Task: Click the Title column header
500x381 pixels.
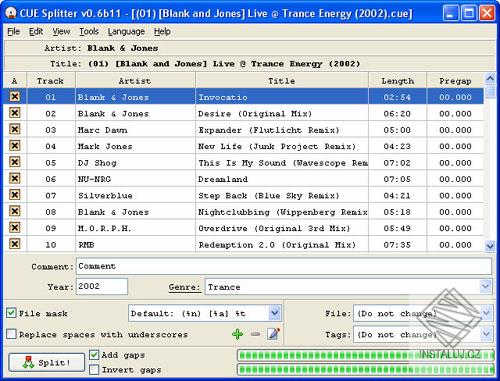Action: click(282, 81)
